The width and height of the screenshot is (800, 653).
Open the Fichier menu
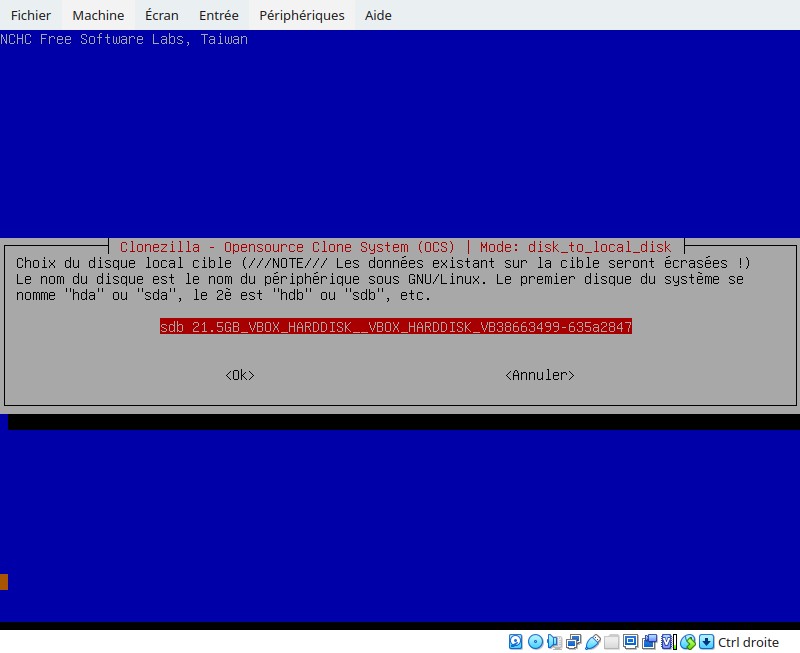point(31,15)
